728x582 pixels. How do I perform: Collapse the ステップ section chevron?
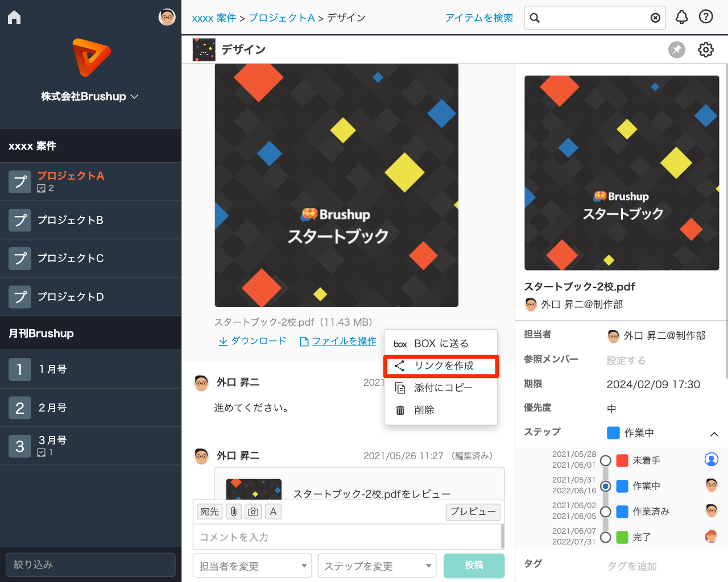click(x=714, y=434)
